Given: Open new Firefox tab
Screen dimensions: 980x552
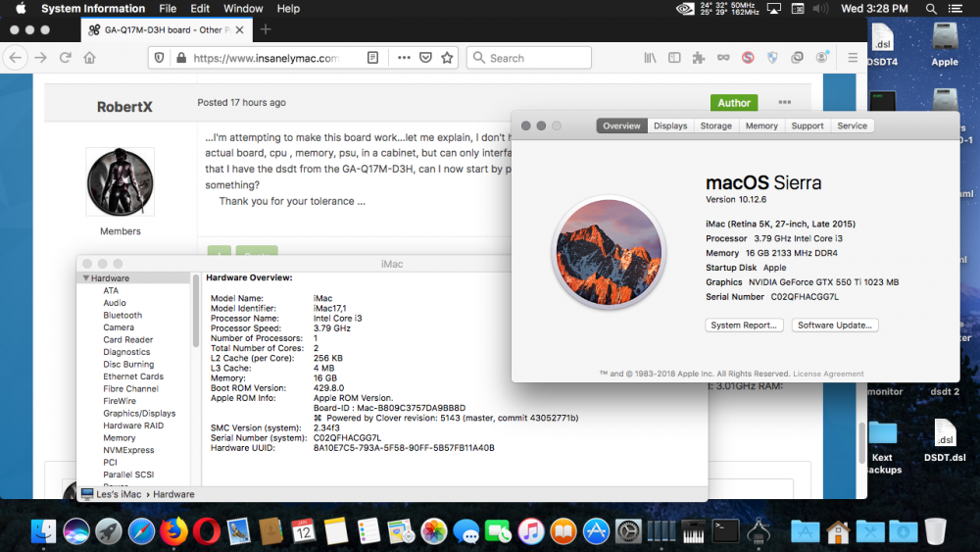Looking at the screenshot, I should tap(266, 29).
